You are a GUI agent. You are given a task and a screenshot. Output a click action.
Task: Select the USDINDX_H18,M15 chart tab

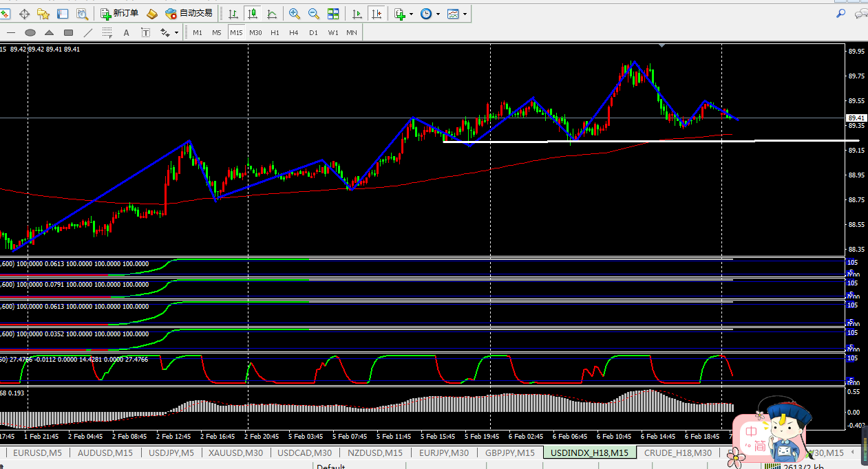[589, 452]
